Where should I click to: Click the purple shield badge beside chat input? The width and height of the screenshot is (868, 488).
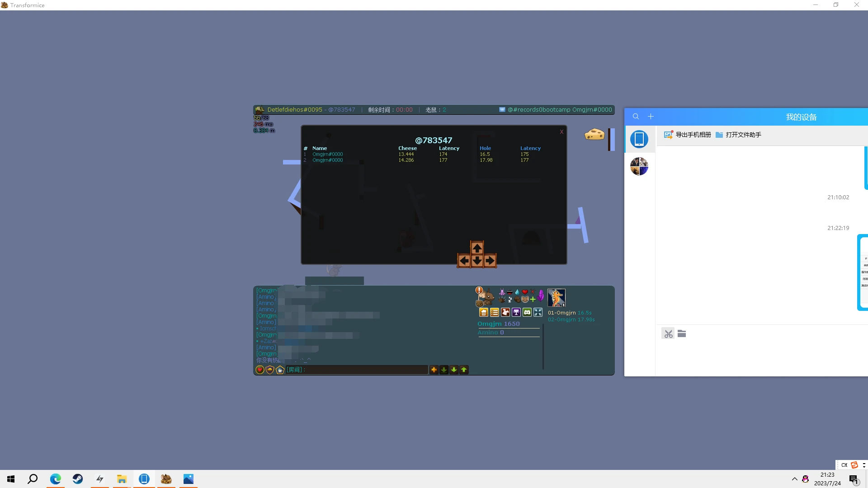(270, 370)
